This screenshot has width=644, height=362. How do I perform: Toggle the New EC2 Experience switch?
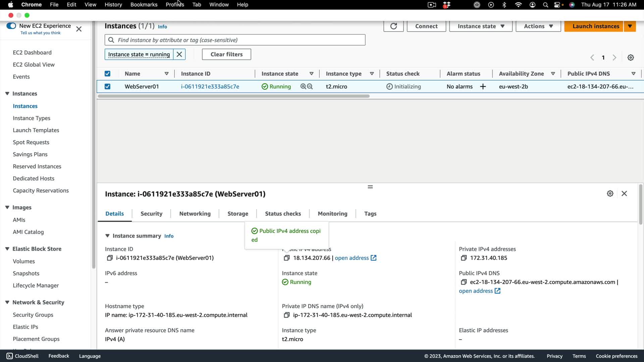pyautogui.click(x=11, y=26)
